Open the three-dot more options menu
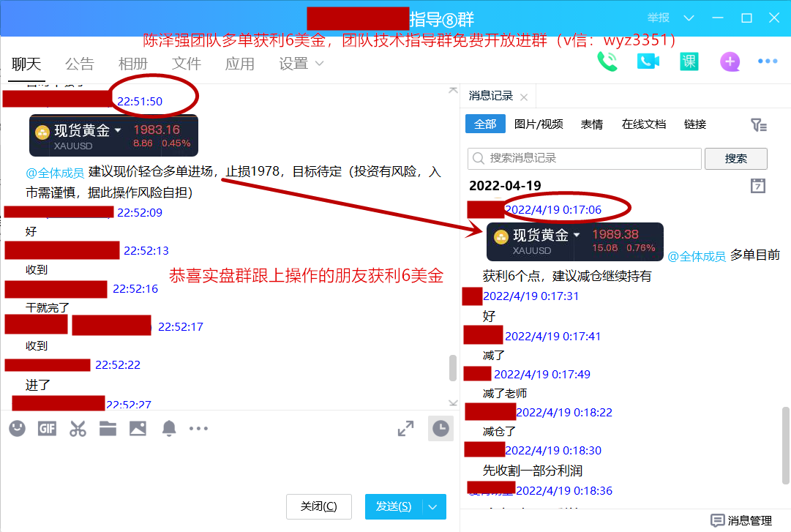Viewport: 791px width, 532px height. click(768, 61)
